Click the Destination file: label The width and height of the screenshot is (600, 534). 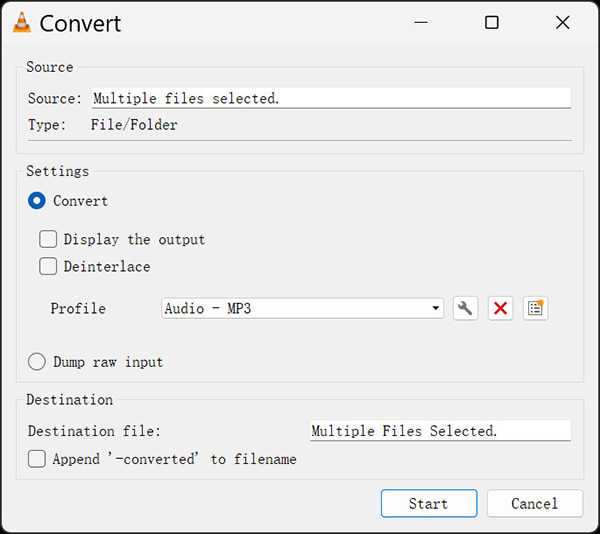tap(94, 431)
